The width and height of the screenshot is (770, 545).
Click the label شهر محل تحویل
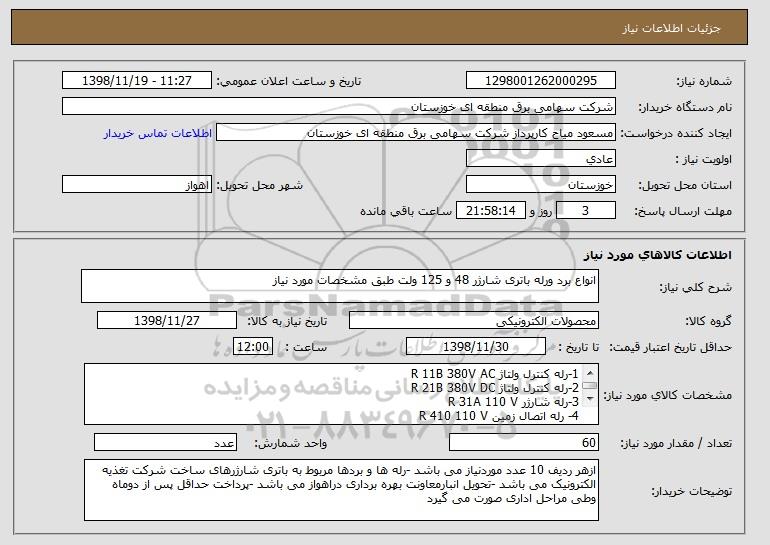coord(260,185)
